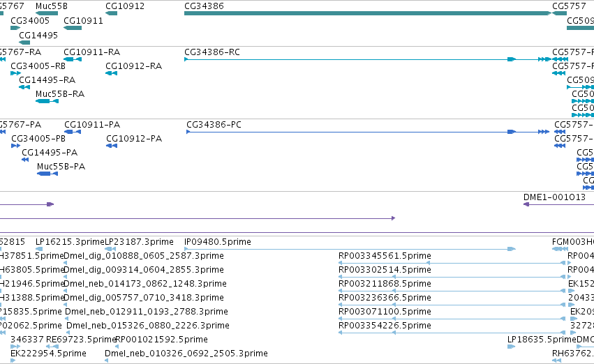The width and height of the screenshot is (594, 364).
Task: Click the CG34005 gene label
Action: pos(30,20)
